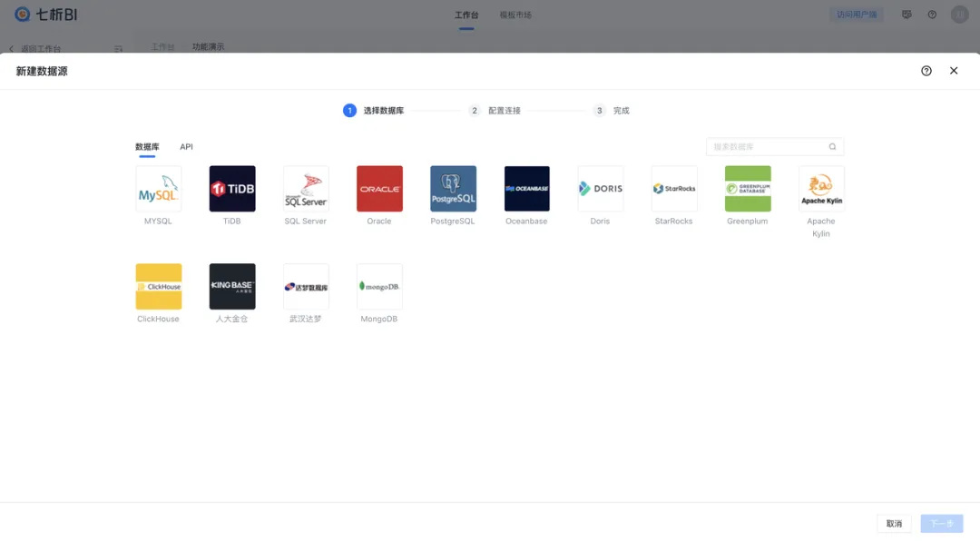Viewport: 980px width, 542px height.
Task: Open the feedback message icon in top bar
Action: coord(906,15)
